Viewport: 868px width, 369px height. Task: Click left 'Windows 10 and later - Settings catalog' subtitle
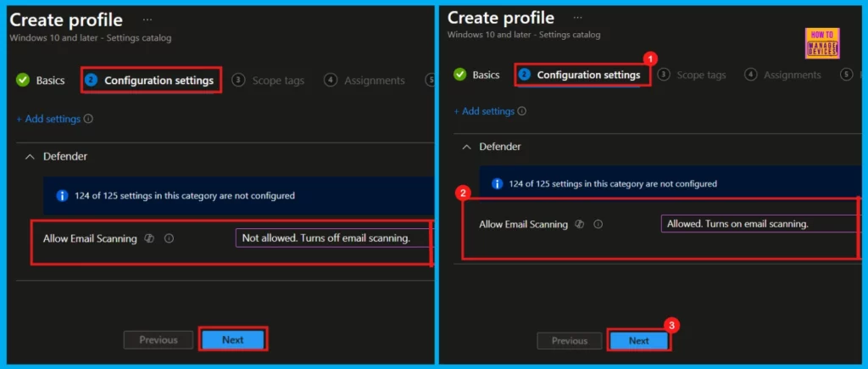(90, 38)
